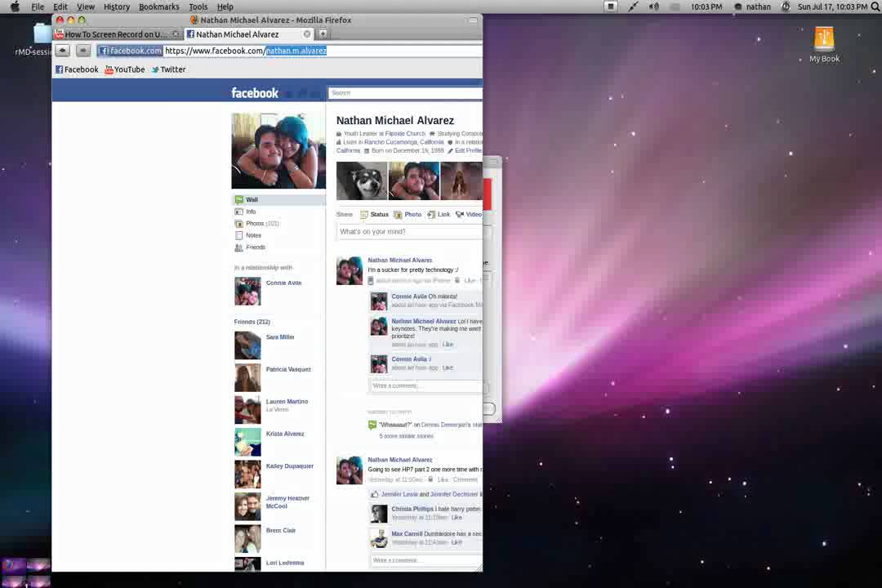Click Write a comment under HP7 post
This screenshot has width=882, height=588.
click(x=425, y=560)
